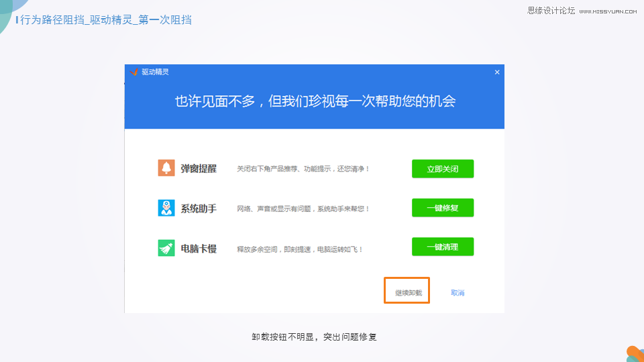Select the 系统助手 heading text
Screen dimensions: 644x362
(x=199, y=208)
